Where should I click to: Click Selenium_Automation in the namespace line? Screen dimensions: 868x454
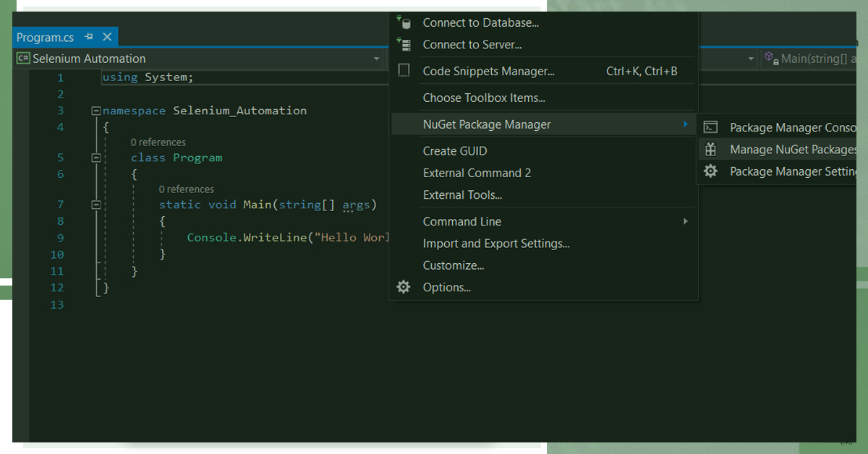tap(240, 111)
